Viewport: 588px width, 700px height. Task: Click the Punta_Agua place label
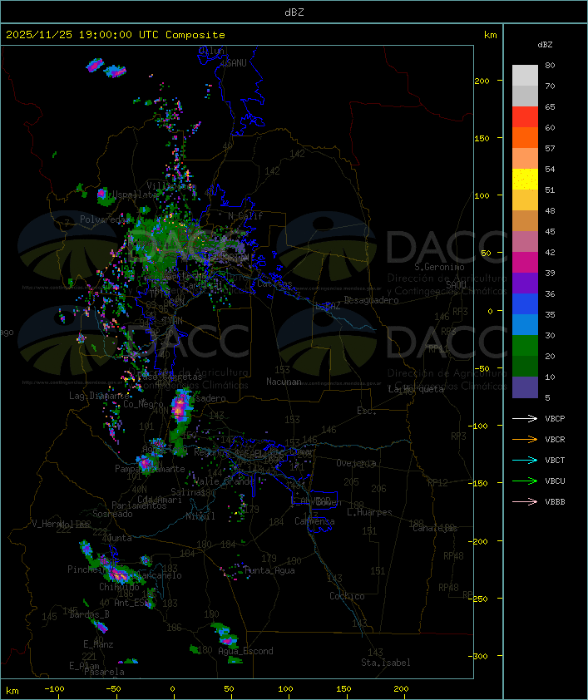[x=269, y=570]
